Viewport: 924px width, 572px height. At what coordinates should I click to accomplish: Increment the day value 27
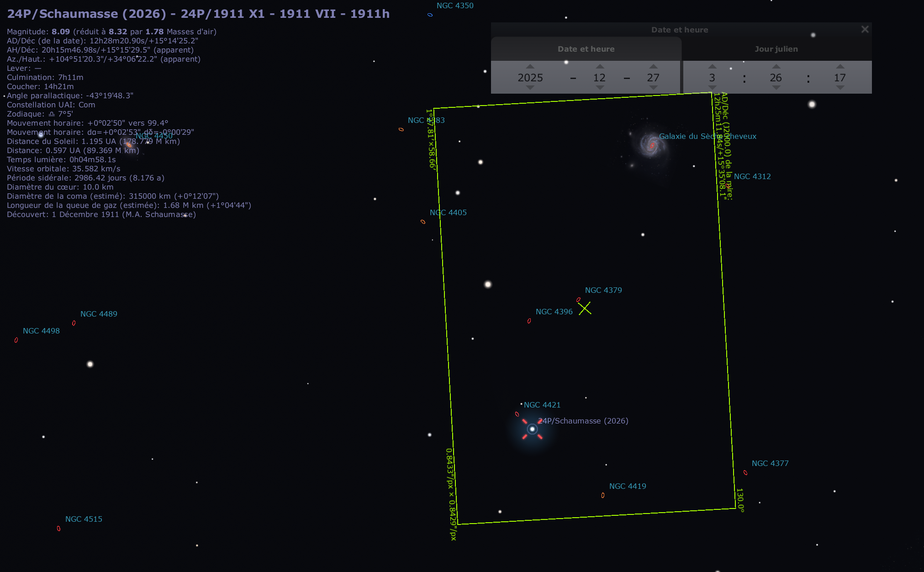click(x=653, y=67)
